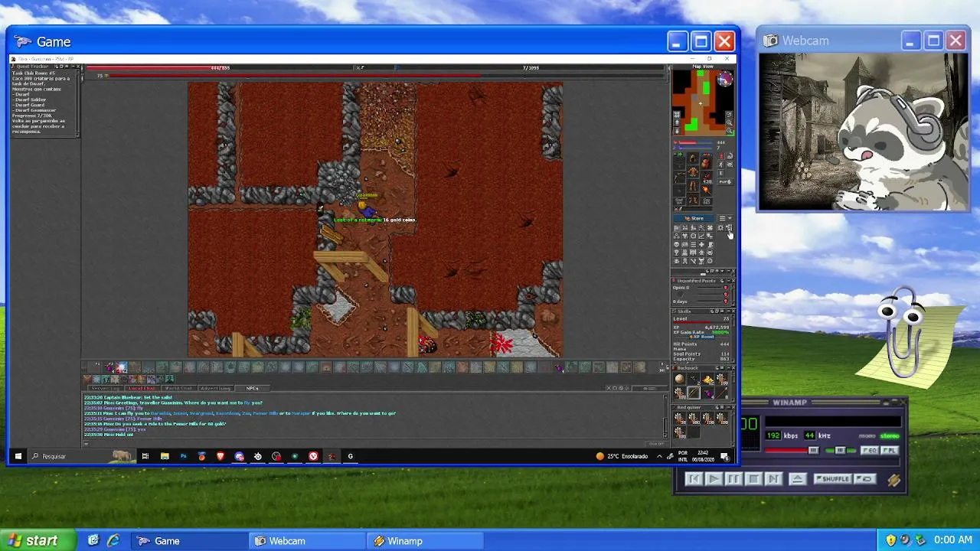Switch to the Server Log chat tab
Screen dimensions: 980x551
pyautogui.click(x=105, y=389)
